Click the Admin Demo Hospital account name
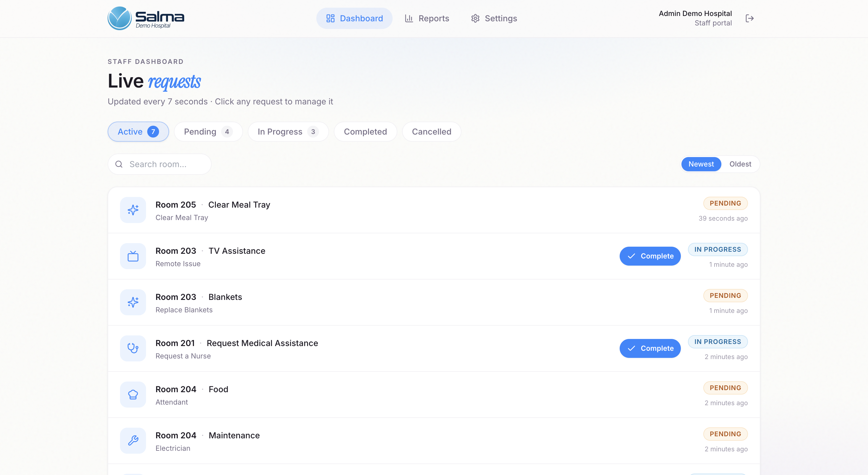 695,14
